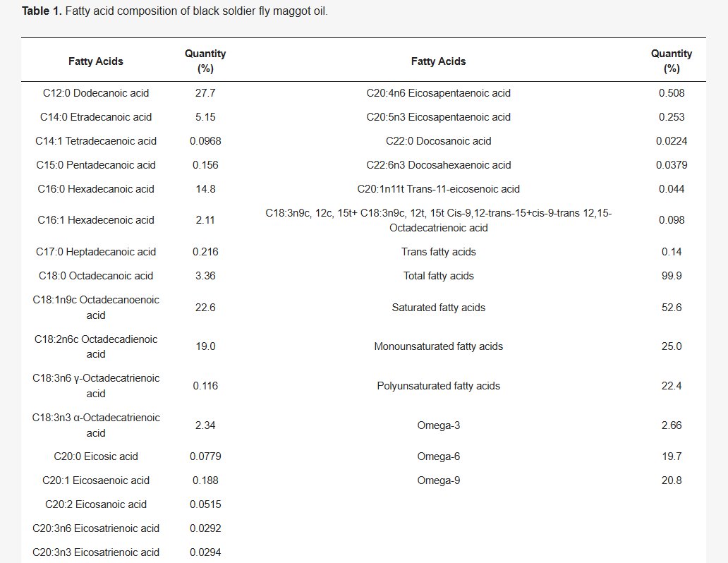The image size is (728, 563).
Task: Click the C18:1n9c Octadecanoenoic acid cell
Action: point(96,308)
